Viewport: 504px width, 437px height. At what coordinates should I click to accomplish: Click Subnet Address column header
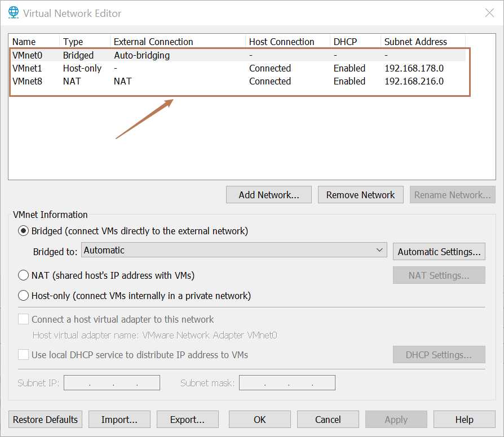point(423,42)
